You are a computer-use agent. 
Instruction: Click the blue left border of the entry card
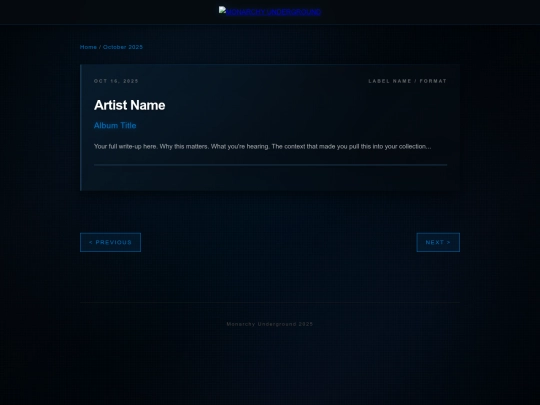click(81, 127)
